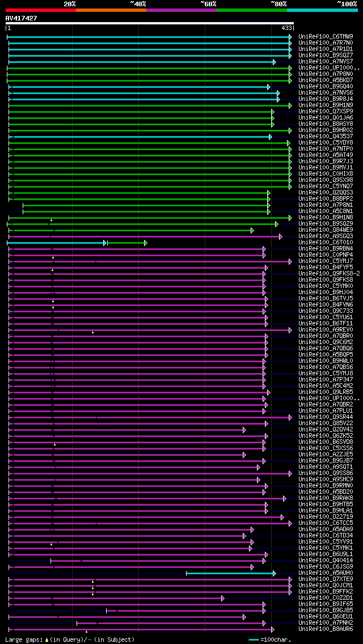363x644 pixels.
Task: Open hit UniRef100_A7R1D1
Action: click(326, 49)
